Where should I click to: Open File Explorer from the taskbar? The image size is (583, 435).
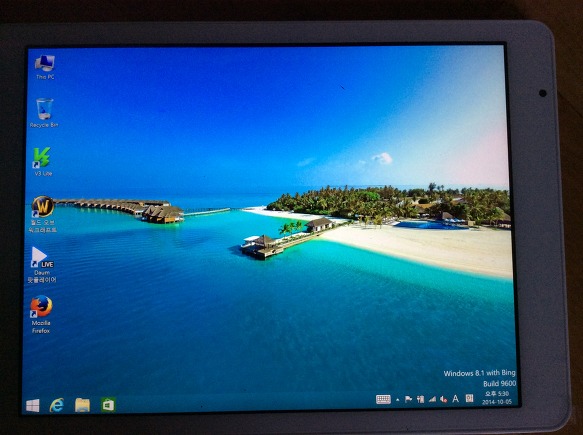pyautogui.click(x=82, y=405)
